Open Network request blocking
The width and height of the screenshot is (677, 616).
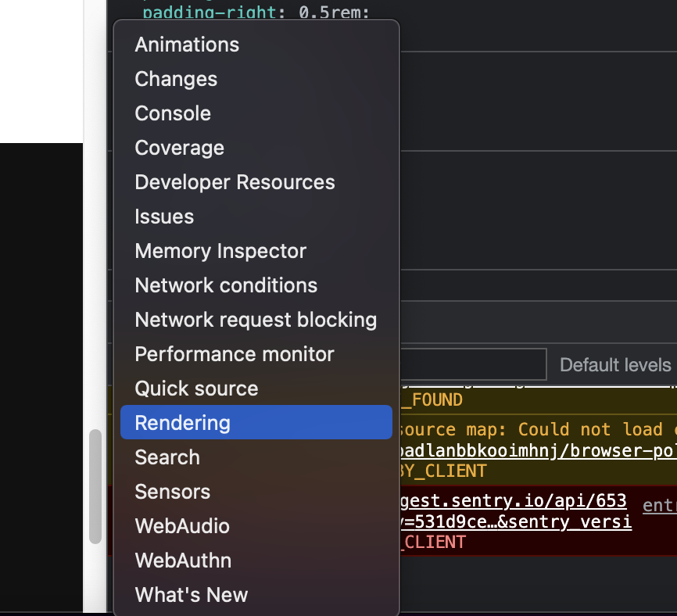click(256, 320)
